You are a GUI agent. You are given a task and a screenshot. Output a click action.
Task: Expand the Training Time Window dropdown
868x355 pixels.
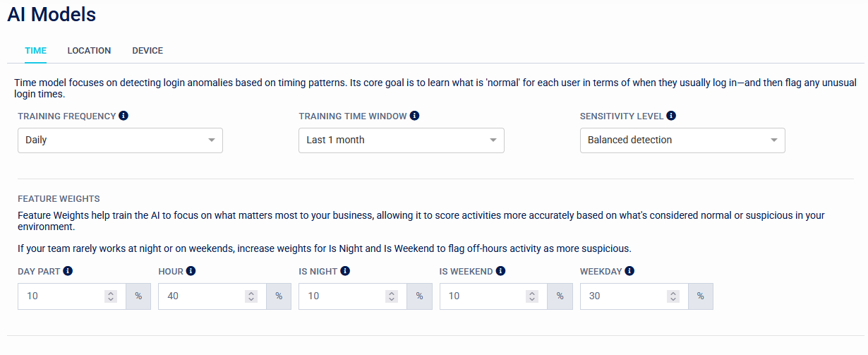coord(401,140)
